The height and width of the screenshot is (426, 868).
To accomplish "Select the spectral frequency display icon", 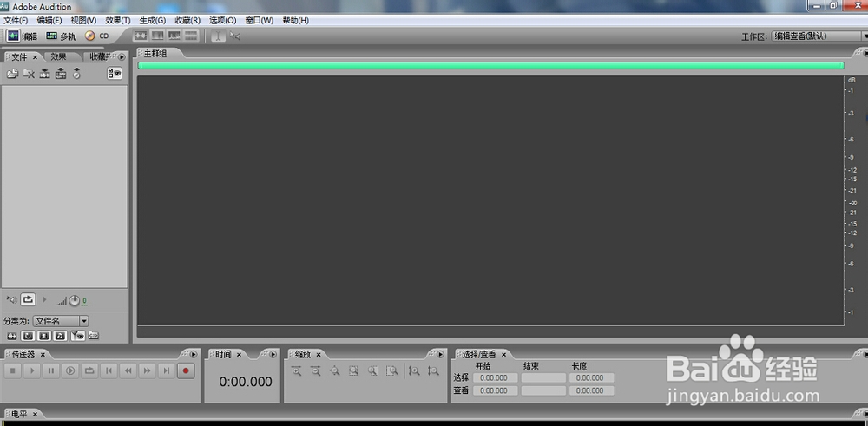I will point(158,36).
